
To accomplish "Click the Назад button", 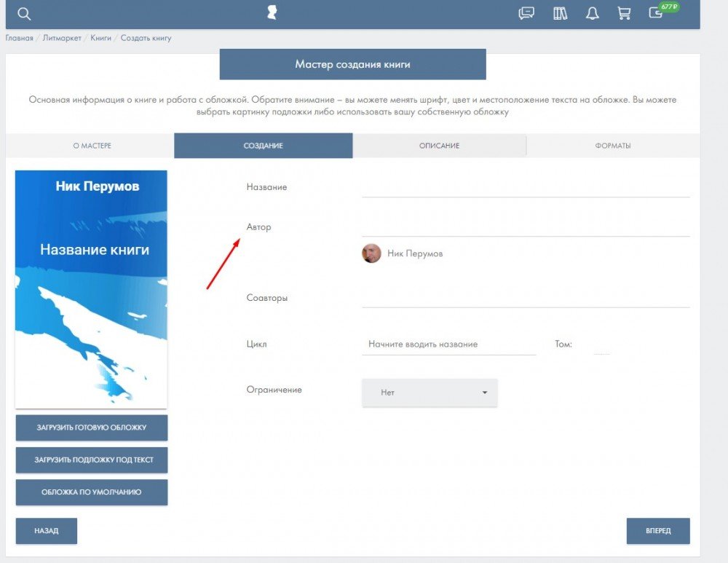I will (x=46, y=531).
